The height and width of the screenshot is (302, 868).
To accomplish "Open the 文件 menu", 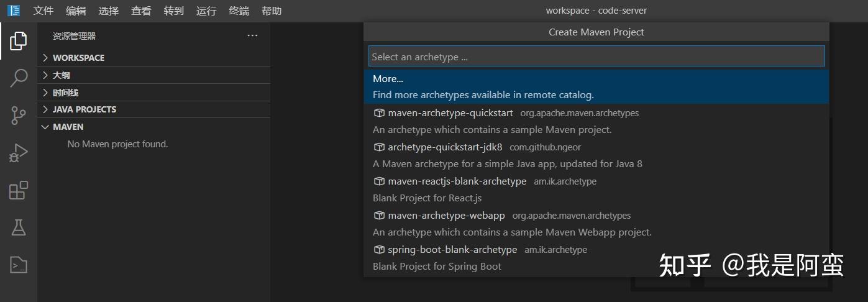I will click(x=43, y=11).
